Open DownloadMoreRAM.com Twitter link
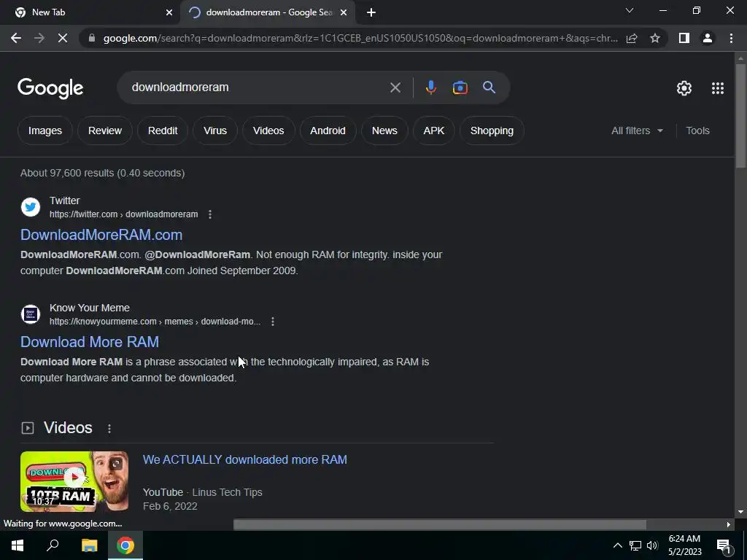 (x=101, y=235)
